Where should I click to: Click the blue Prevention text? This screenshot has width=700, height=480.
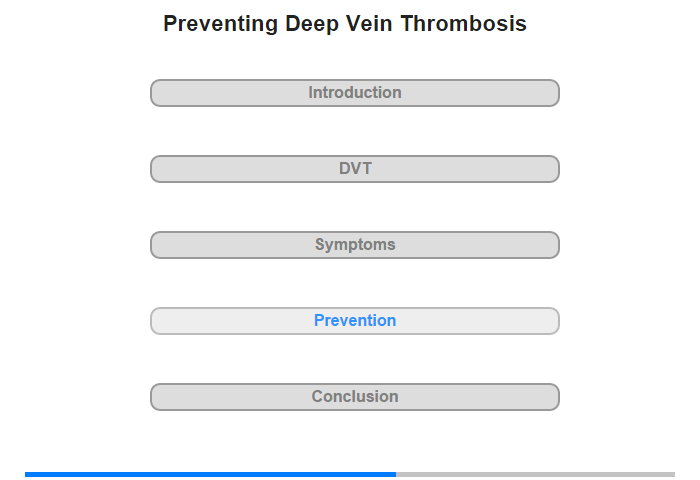(x=355, y=320)
